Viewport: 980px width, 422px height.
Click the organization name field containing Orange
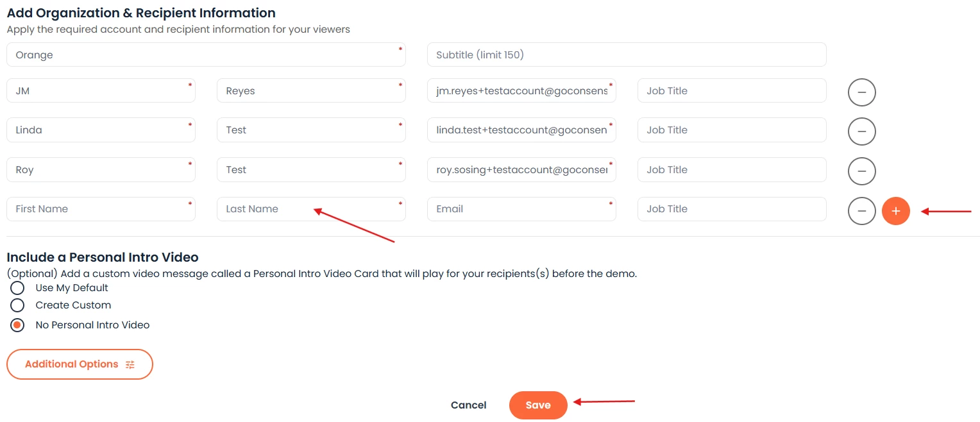205,55
